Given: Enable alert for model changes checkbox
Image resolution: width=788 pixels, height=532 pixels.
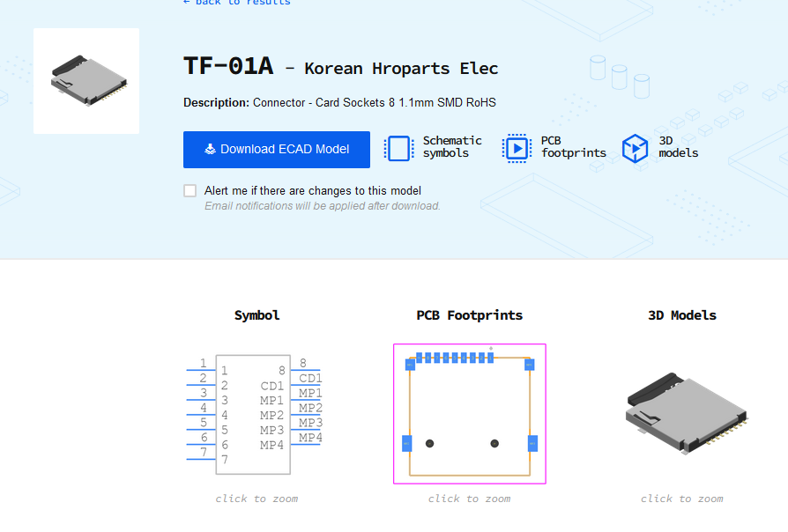Looking at the screenshot, I should click(190, 191).
